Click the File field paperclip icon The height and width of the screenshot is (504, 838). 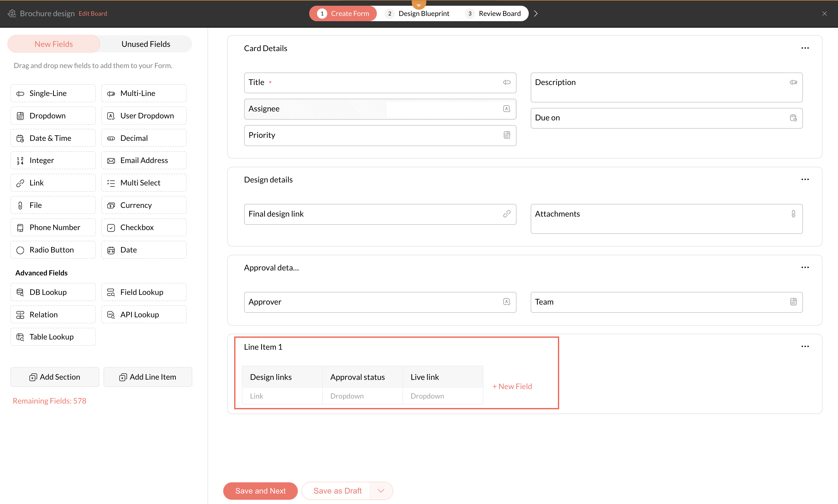(20, 205)
